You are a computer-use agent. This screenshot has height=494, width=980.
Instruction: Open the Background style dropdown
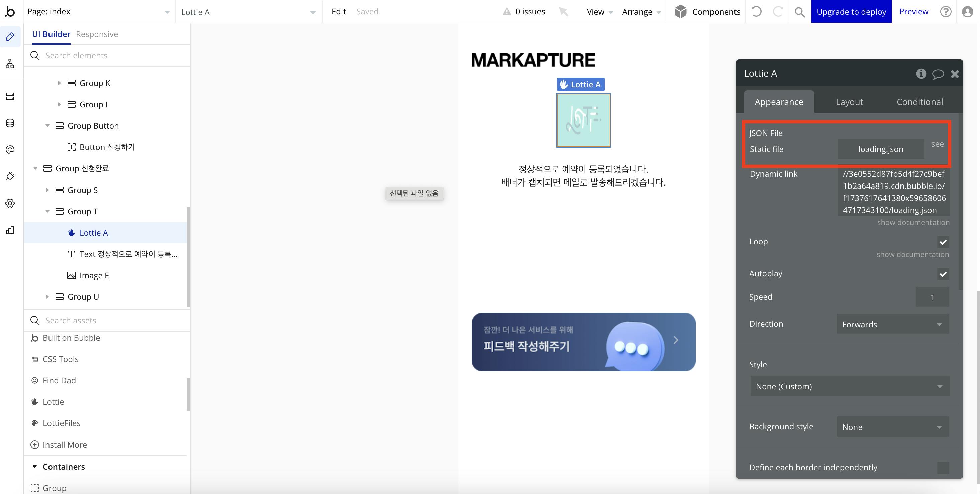point(892,427)
